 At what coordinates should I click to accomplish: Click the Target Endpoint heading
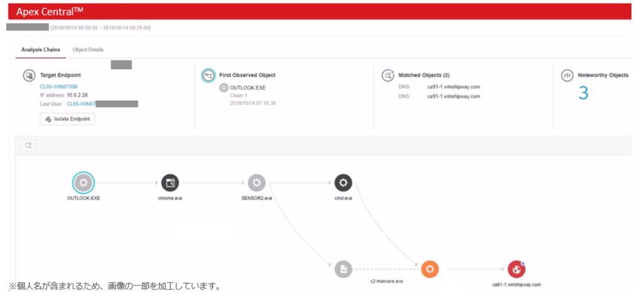60,75
